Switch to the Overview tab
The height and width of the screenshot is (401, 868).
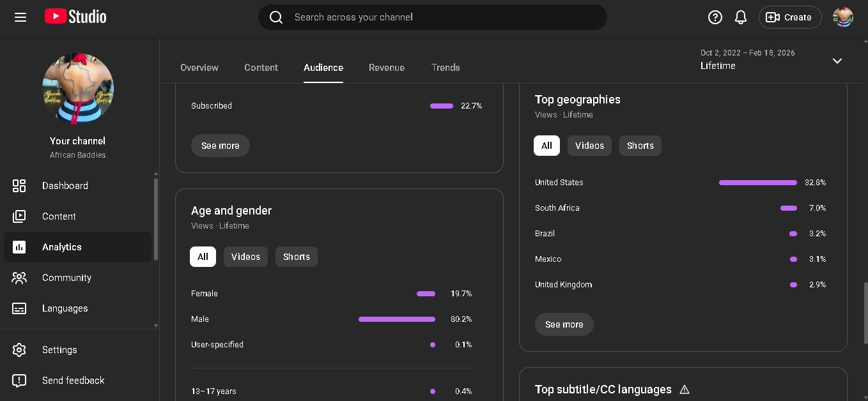click(199, 68)
